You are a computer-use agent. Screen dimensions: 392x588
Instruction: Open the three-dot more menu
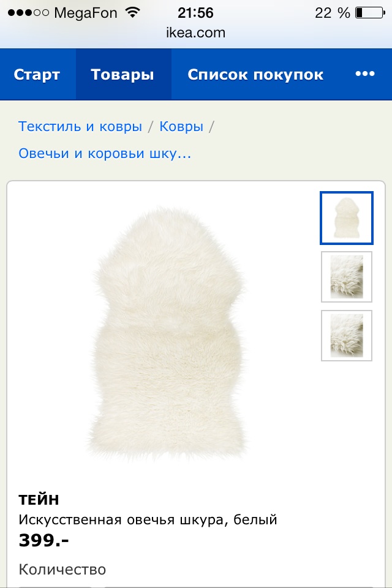pos(365,74)
